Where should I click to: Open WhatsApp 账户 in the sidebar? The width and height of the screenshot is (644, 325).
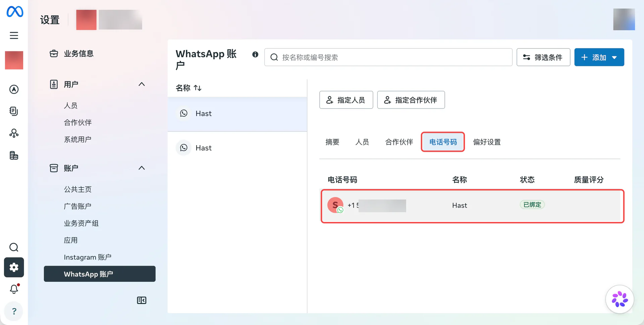[100, 274]
